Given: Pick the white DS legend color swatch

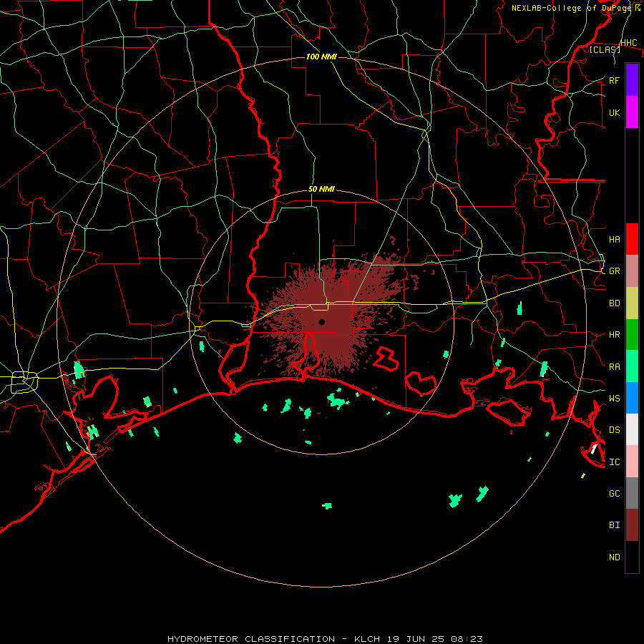Looking at the screenshot, I should point(632,429).
